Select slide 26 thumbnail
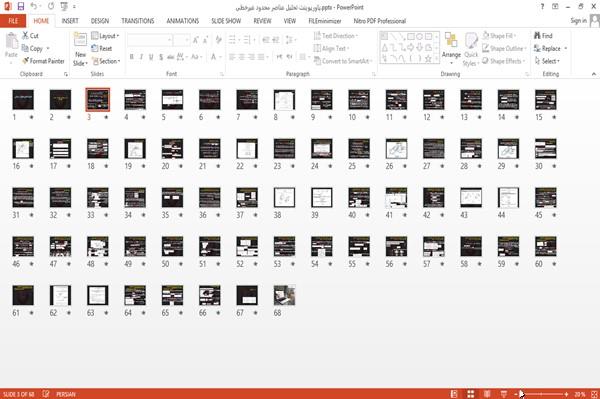Image resolution: width=600 pixels, height=399 pixels. [396, 148]
